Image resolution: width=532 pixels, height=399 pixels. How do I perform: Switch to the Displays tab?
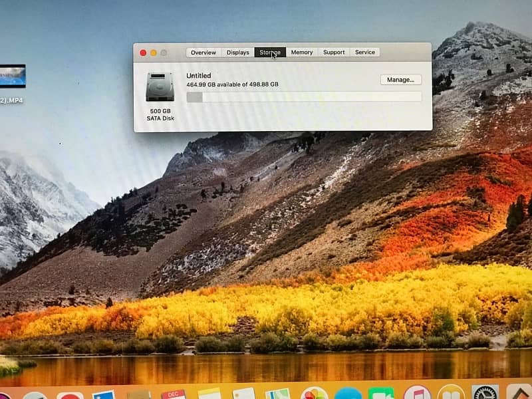tap(237, 53)
